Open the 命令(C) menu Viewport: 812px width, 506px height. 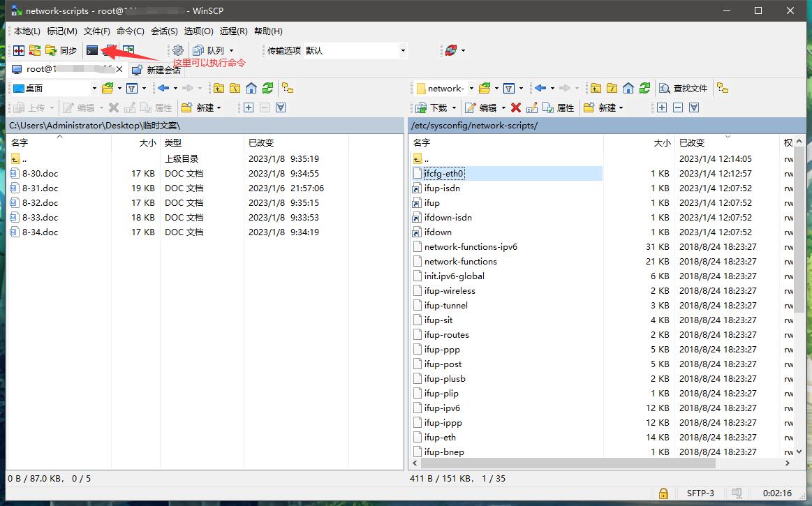pos(130,31)
